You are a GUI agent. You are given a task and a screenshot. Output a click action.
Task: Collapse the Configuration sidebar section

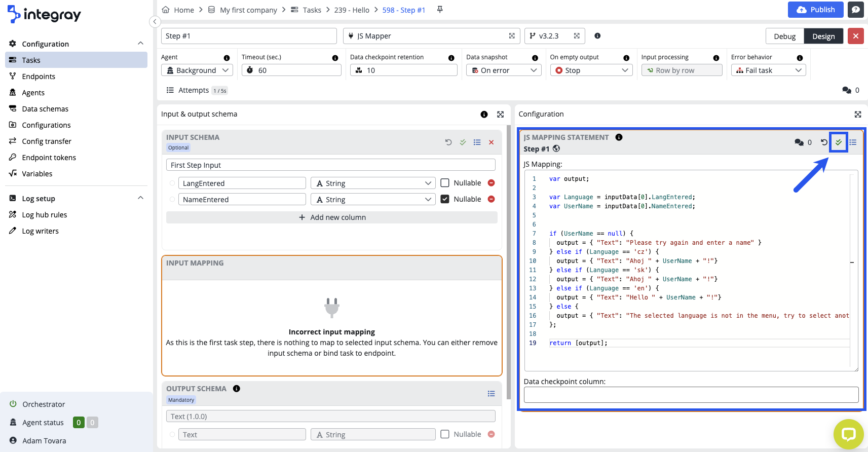pos(140,44)
